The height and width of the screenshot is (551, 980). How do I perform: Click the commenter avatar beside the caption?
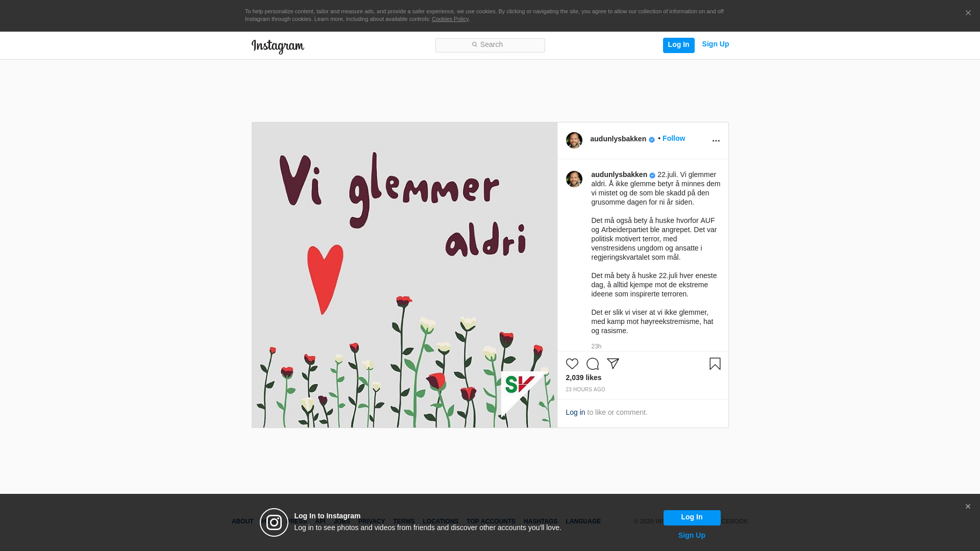(x=574, y=179)
